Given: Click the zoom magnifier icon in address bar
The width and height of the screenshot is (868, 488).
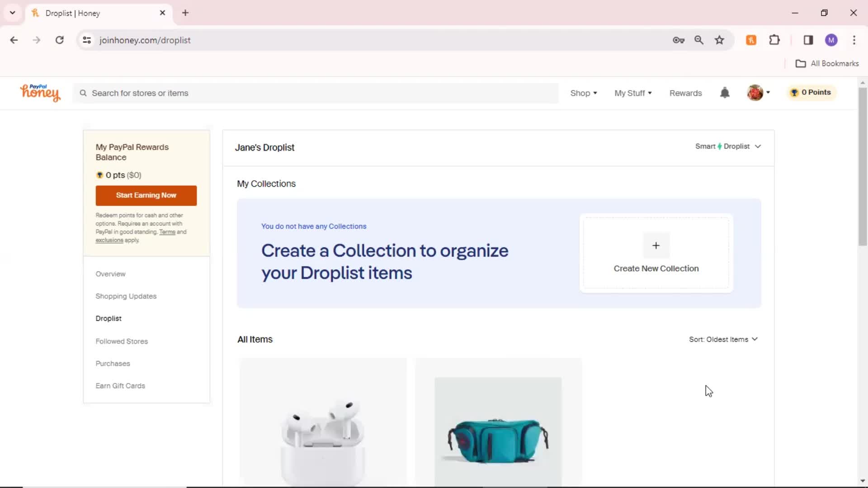Looking at the screenshot, I should [699, 40].
